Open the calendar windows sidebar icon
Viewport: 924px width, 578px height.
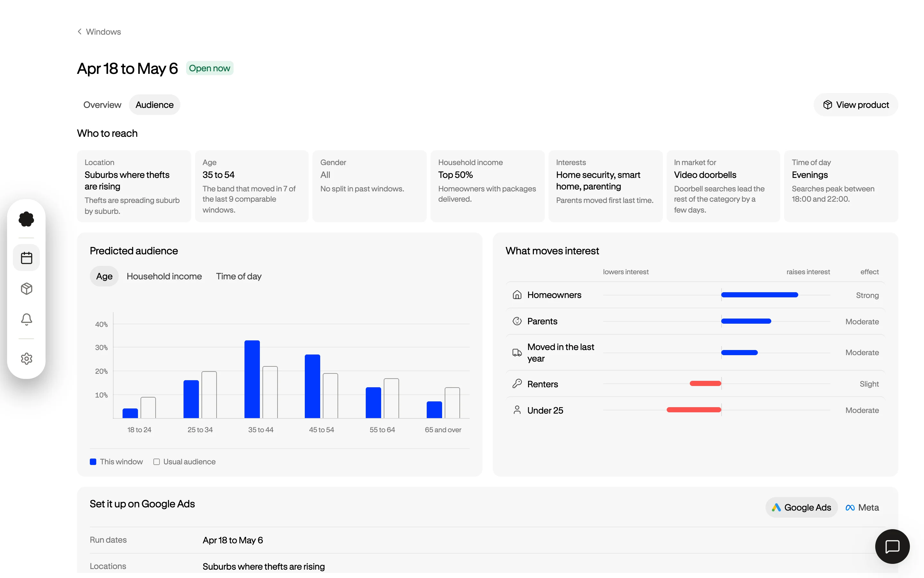26,258
